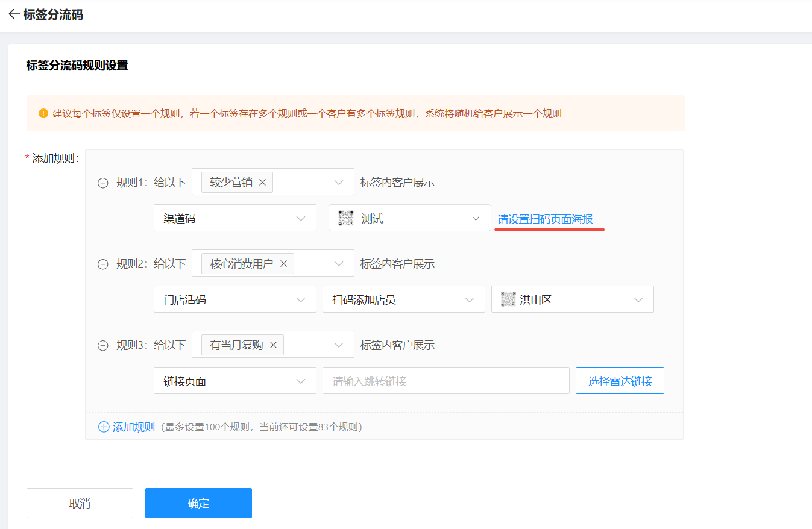Click 标签内客户展示 text in 规则3 row
The height and width of the screenshot is (529, 812).
[x=397, y=345]
